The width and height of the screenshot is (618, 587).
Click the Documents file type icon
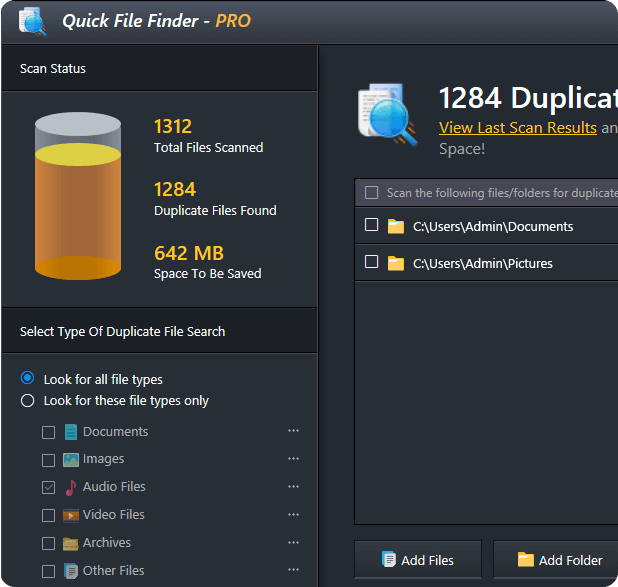(71, 432)
